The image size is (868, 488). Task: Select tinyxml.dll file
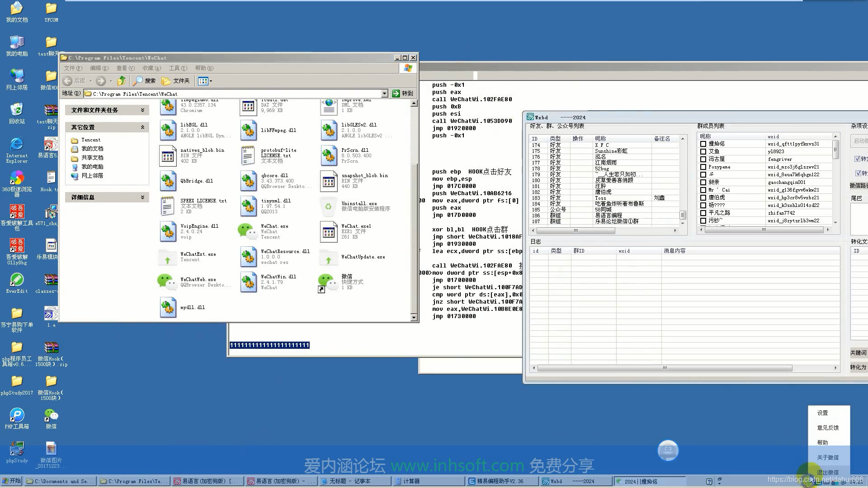[248, 206]
